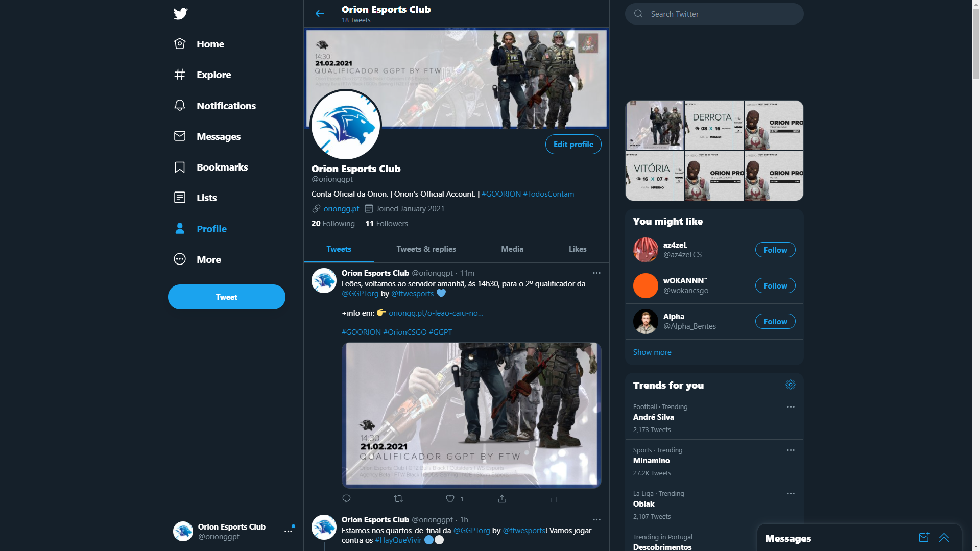Follow Alpha

click(x=775, y=322)
